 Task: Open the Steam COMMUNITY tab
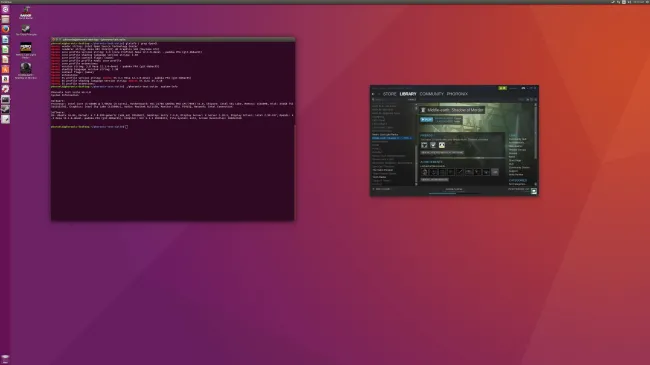pos(432,94)
